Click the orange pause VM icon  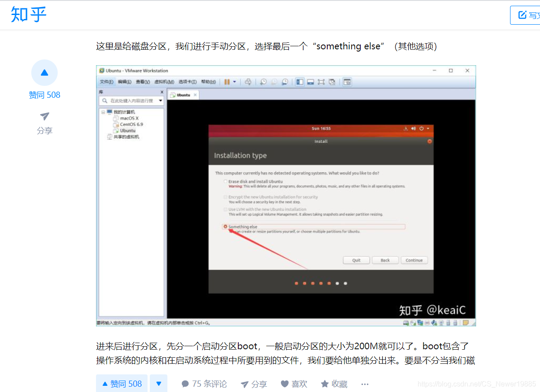227,82
